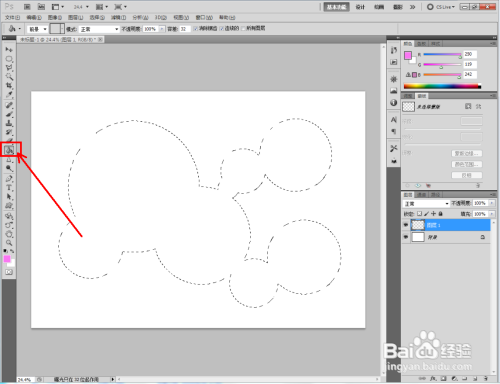Open the 滤镜 (Filter) menu

coord(118,17)
